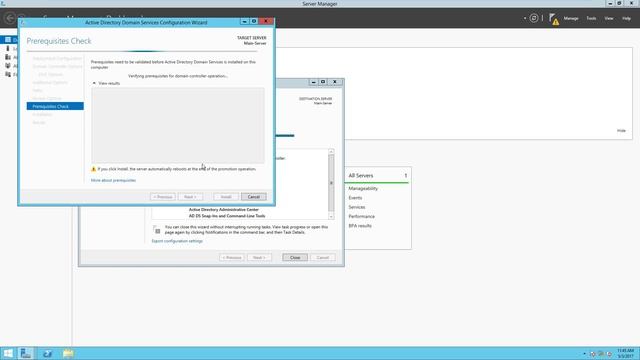The width and height of the screenshot is (640, 360).
Task: Click the scrollbar thumb in Add Roles results list
Action: [x=331, y=183]
